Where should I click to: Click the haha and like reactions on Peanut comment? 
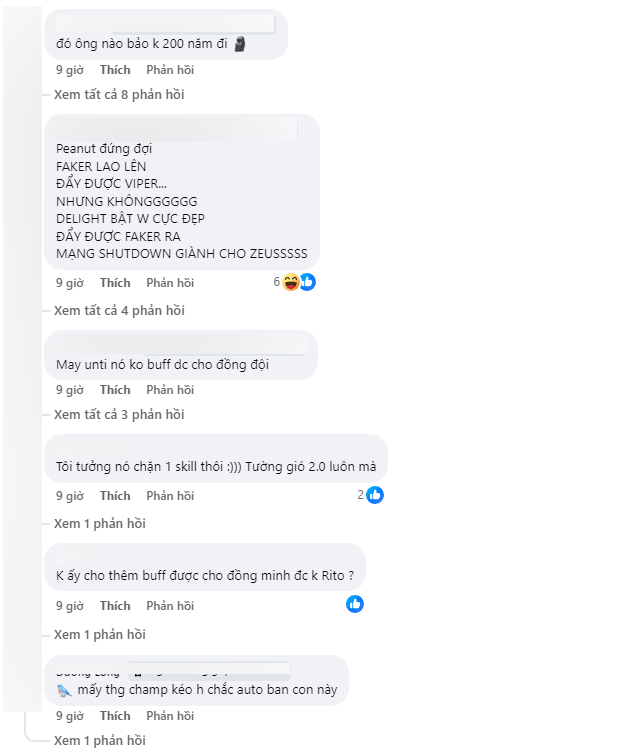[299, 283]
